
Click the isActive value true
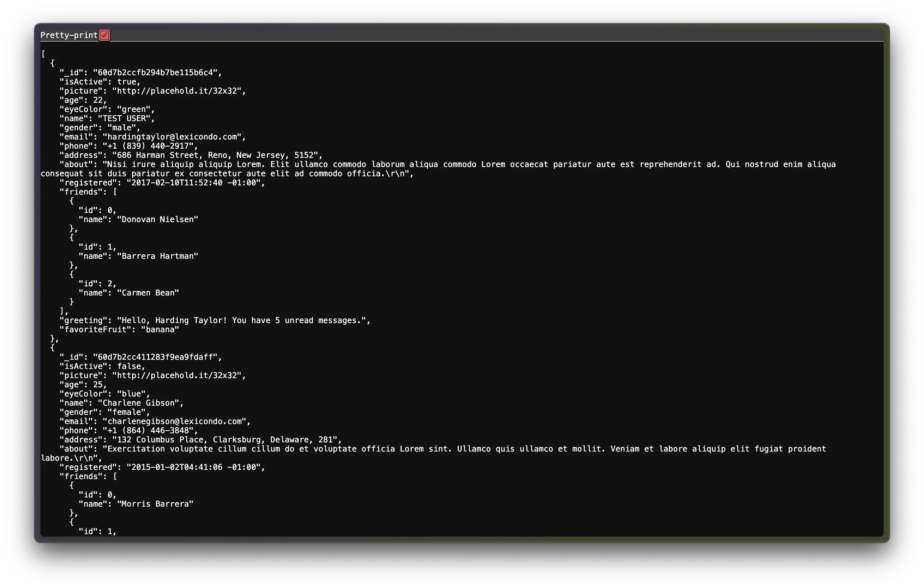[x=127, y=82]
